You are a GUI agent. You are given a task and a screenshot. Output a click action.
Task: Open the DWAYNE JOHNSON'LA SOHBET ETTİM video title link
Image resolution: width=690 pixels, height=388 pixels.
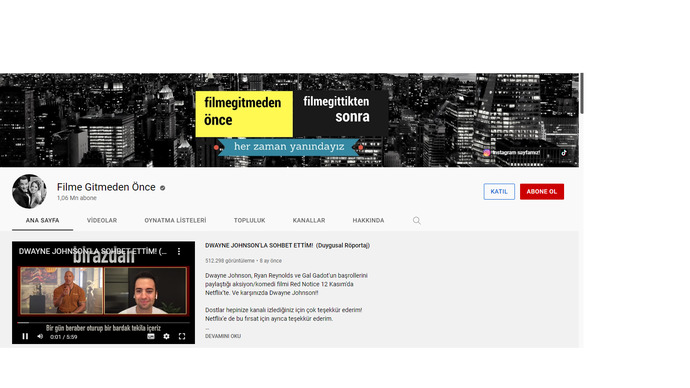click(287, 245)
